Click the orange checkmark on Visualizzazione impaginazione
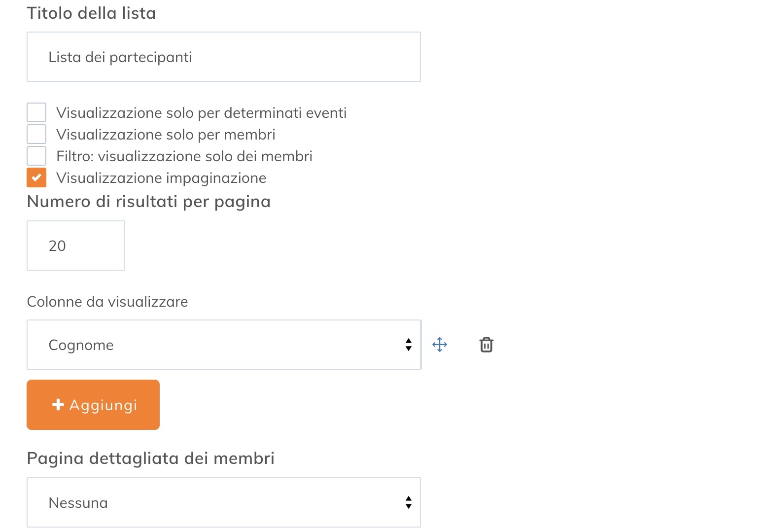 point(36,177)
